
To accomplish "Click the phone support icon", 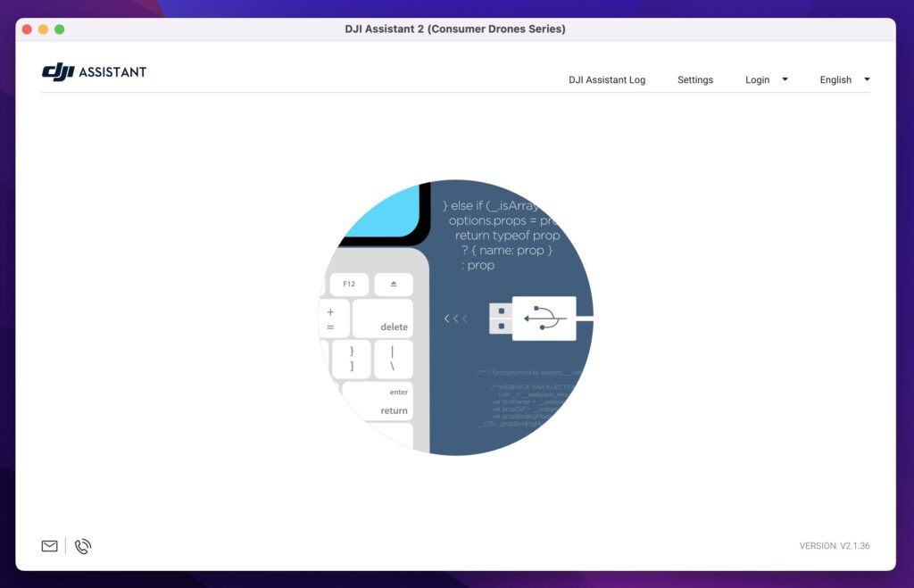I will coord(83,546).
